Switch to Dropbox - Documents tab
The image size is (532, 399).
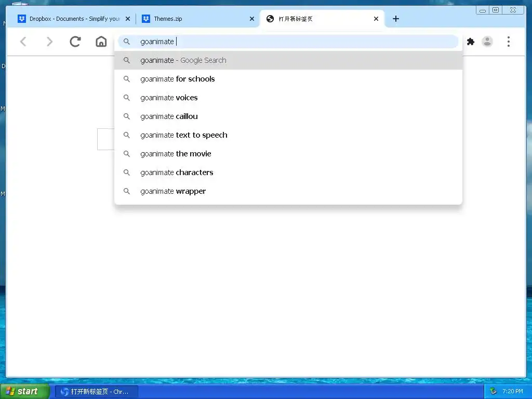click(74, 19)
